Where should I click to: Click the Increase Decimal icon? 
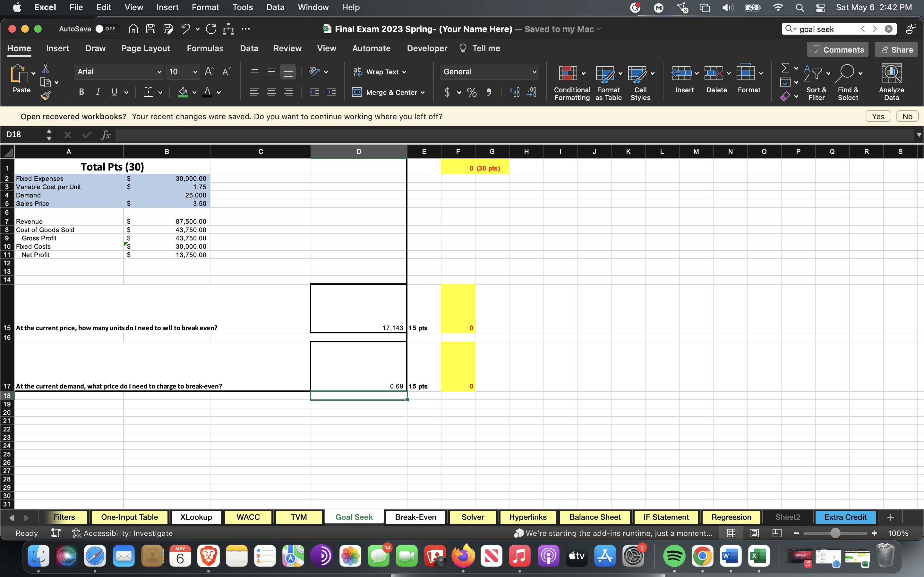tap(514, 92)
